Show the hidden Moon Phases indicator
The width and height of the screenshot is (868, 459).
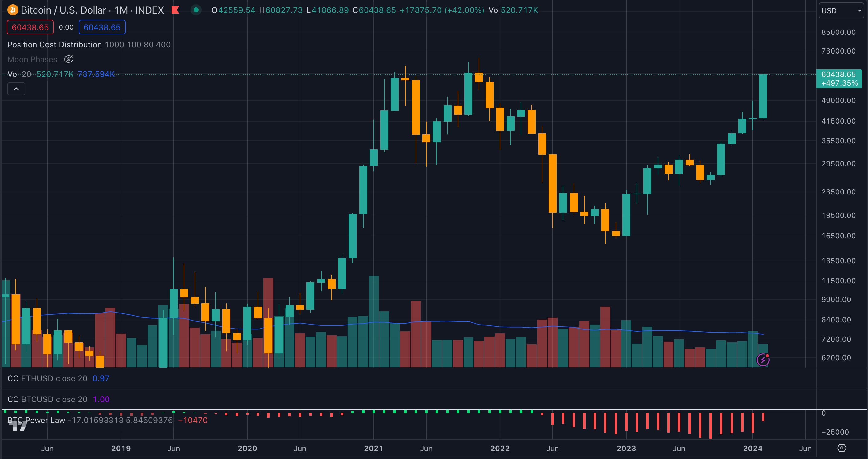(69, 59)
